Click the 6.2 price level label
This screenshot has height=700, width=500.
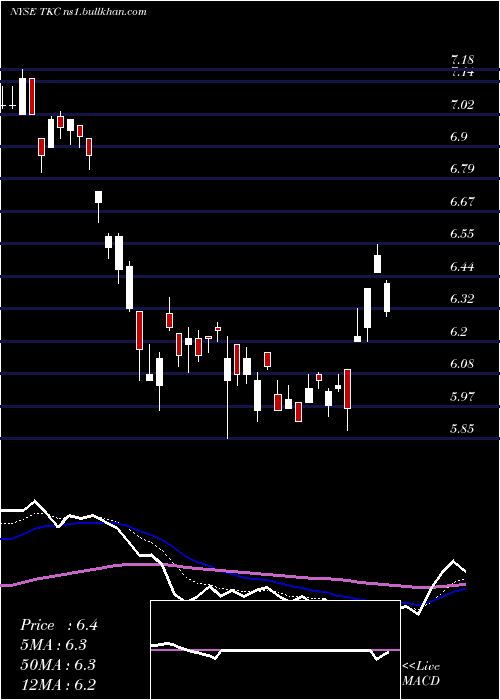[459, 332]
